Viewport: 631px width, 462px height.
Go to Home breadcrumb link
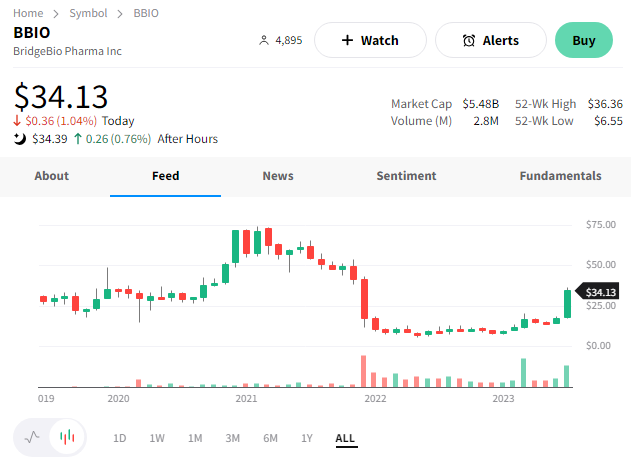pos(29,13)
